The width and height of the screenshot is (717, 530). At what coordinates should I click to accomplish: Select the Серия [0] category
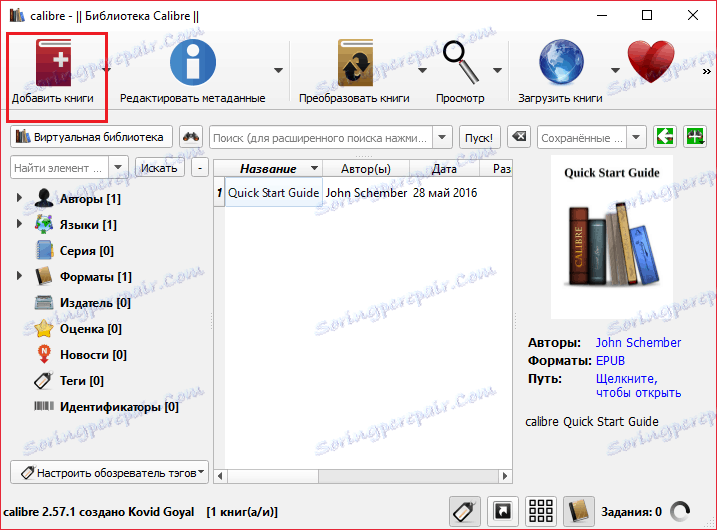[x=86, y=251]
